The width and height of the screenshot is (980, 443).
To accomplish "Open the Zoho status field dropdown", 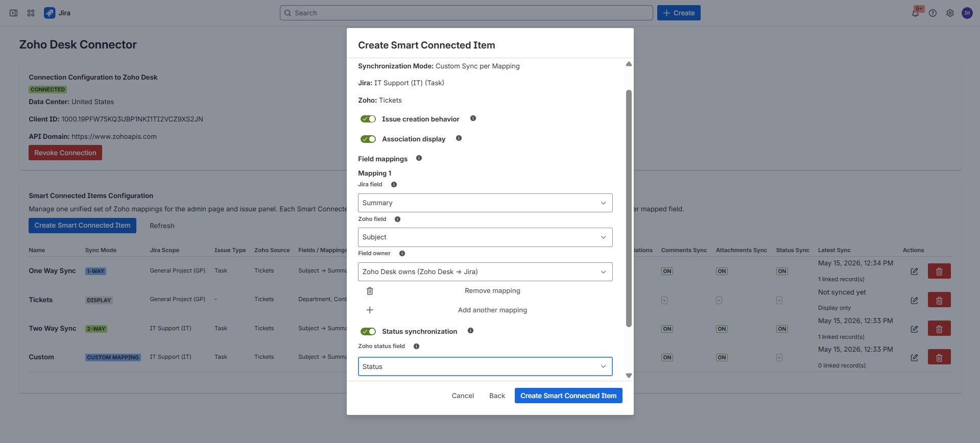I will pyautogui.click(x=485, y=366).
